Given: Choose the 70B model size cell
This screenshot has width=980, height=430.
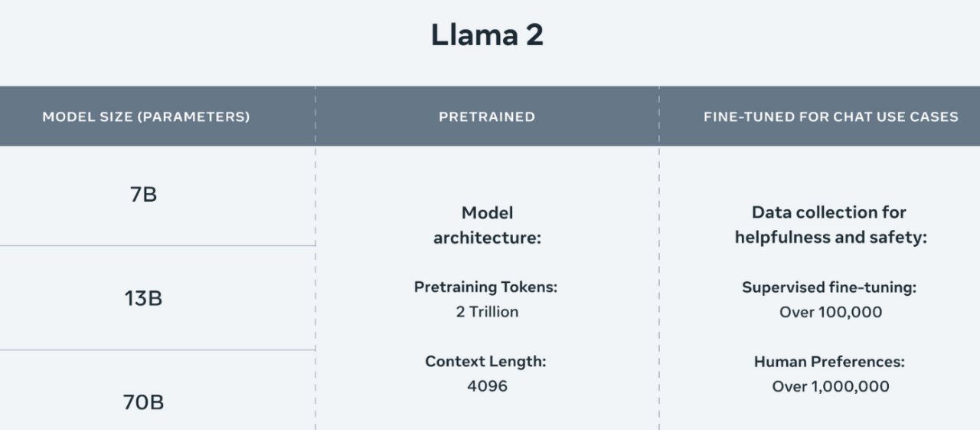Looking at the screenshot, I should tap(143, 402).
